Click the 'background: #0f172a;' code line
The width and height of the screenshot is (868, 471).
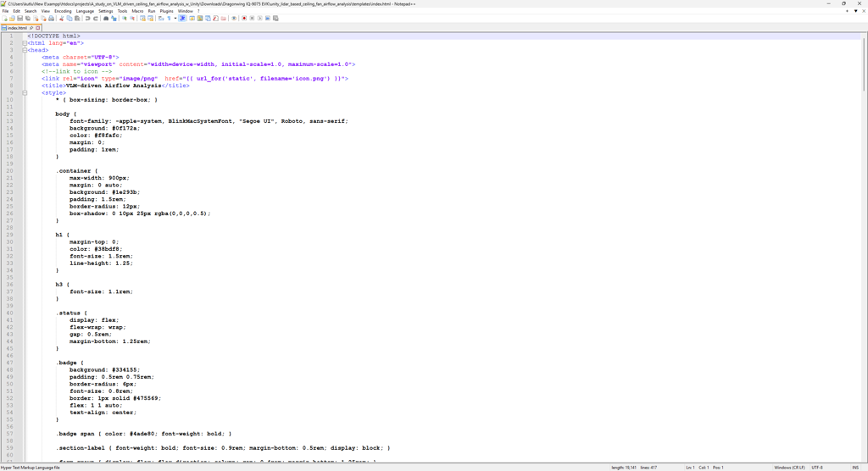[104, 129]
